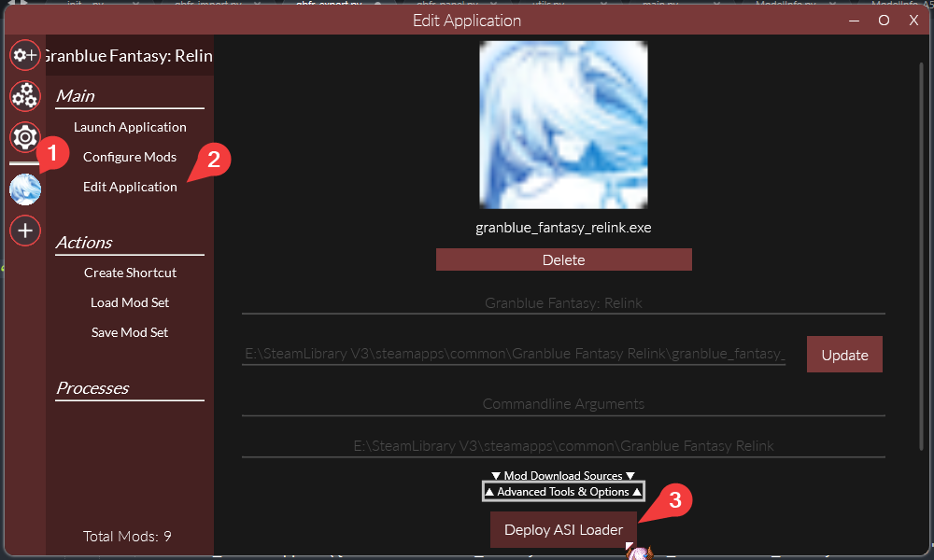Viewport: 934px width, 560px height.
Task: Click the vertical scrollbar of the Edit panel
Action: [x=922, y=256]
